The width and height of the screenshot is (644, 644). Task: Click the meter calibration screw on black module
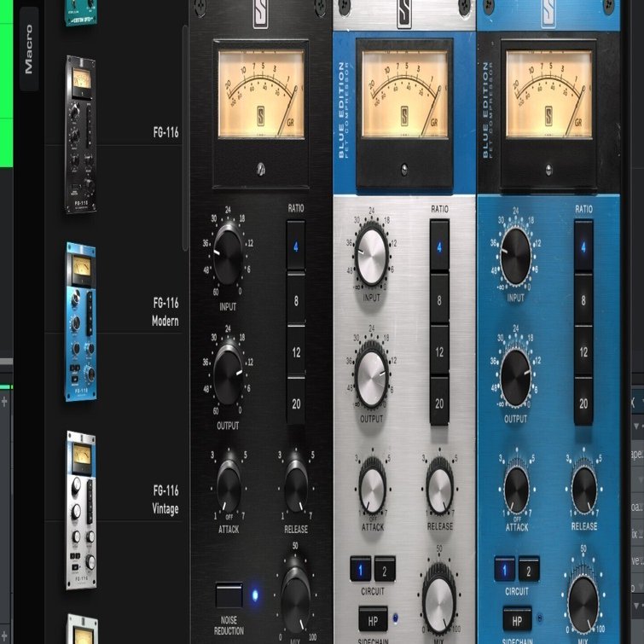coord(261,169)
